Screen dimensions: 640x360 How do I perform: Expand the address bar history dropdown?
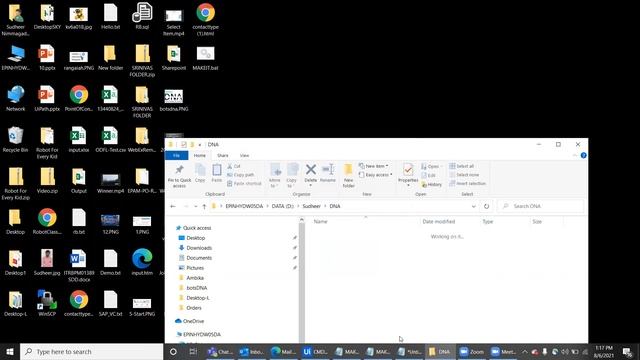pyautogui.click(x=473, y=206)
